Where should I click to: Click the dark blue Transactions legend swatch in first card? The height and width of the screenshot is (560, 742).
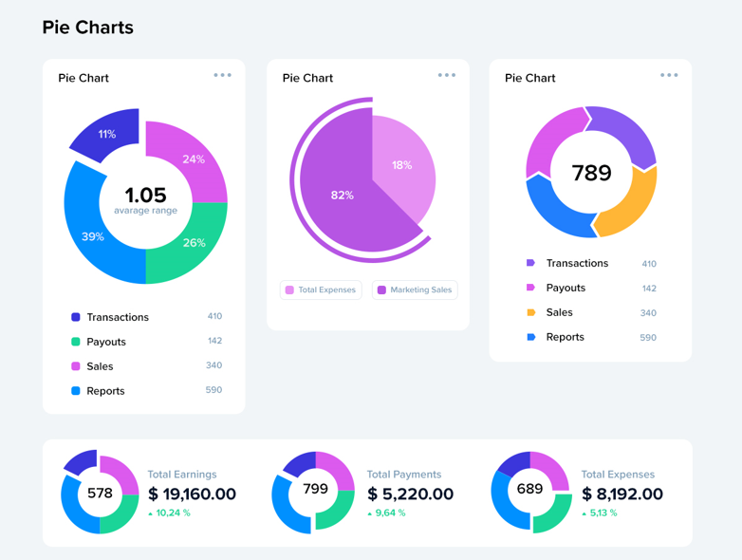point(76,317)
